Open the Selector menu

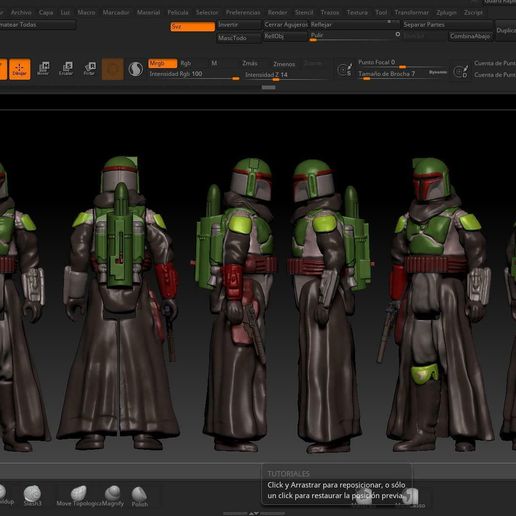tap(207, 13)
